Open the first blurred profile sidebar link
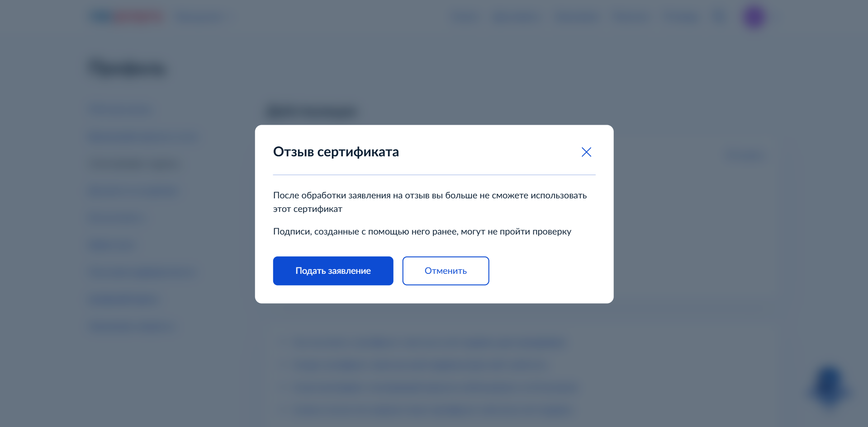Screen dimensions: 868x427 [121, 110]
